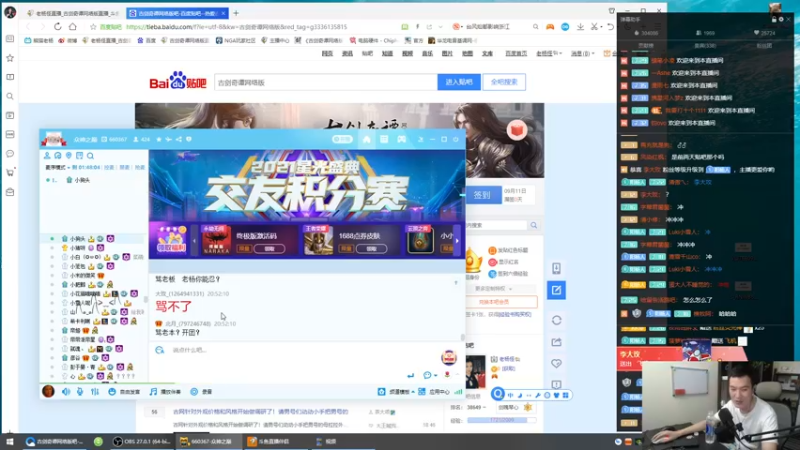Open the music playback accompaniment button
This screenshot has height=450, width=800.
[165, 392]
